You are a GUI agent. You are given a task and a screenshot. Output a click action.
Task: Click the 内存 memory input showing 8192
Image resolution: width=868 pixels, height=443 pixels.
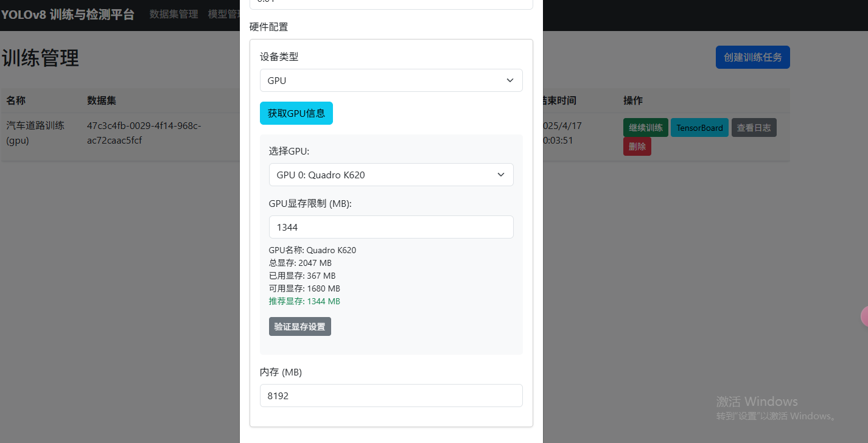tap(391, 396)
